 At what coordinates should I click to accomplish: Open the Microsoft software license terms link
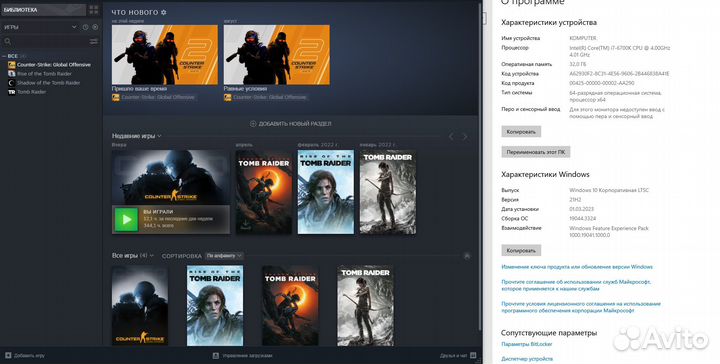tap(581, 307)
